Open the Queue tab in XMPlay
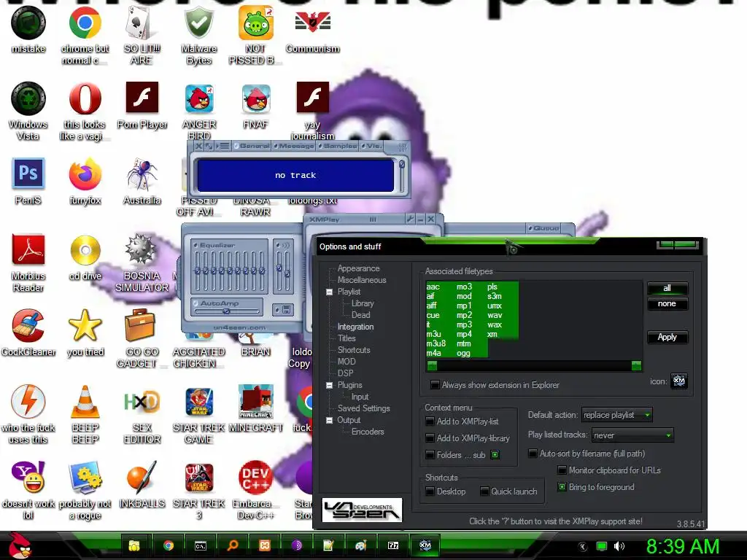The width and height of the screenshot is (747, 560). pos(543,228)
